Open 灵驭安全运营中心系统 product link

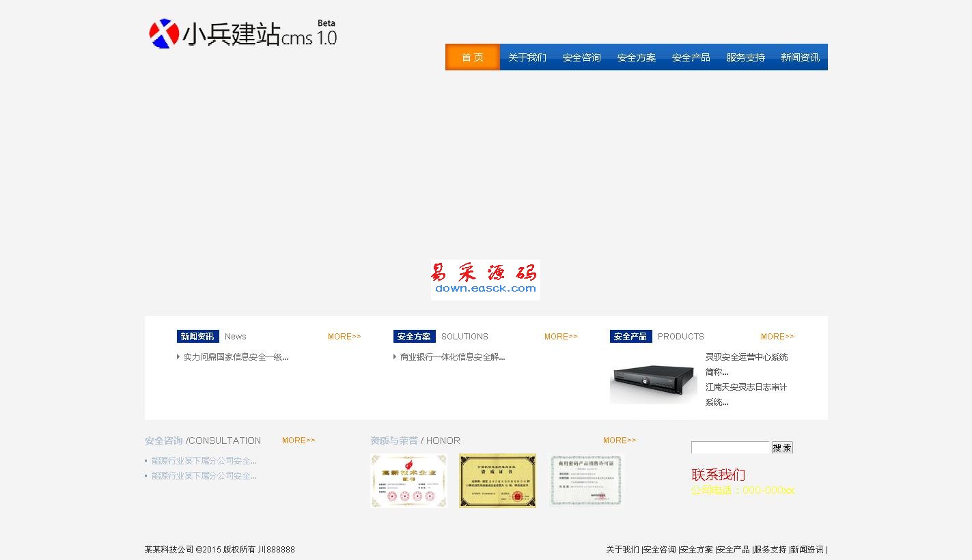[x=746, y=357]
